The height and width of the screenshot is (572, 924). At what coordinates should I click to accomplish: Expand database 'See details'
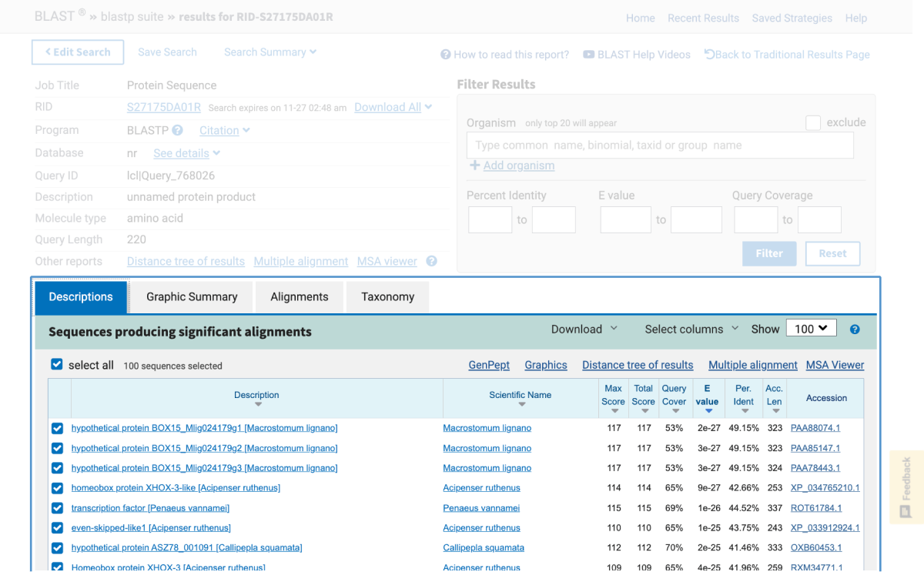click(186, 153)
